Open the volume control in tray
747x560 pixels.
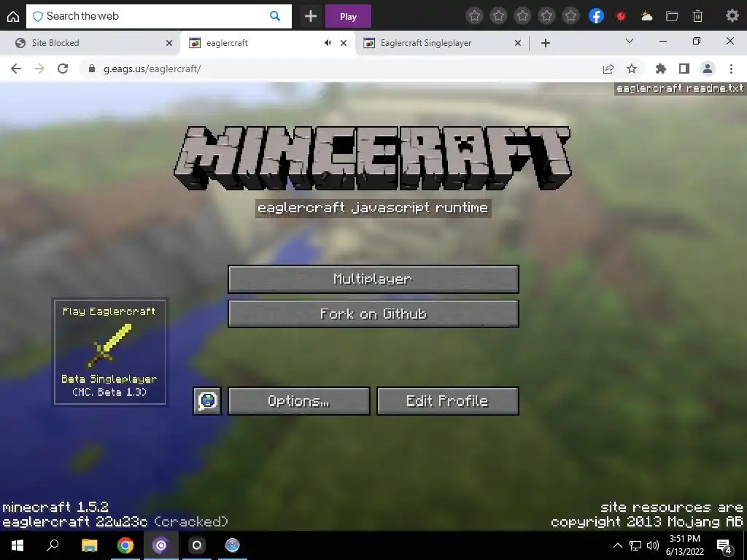pyautogui.click(x=653, y=545)
